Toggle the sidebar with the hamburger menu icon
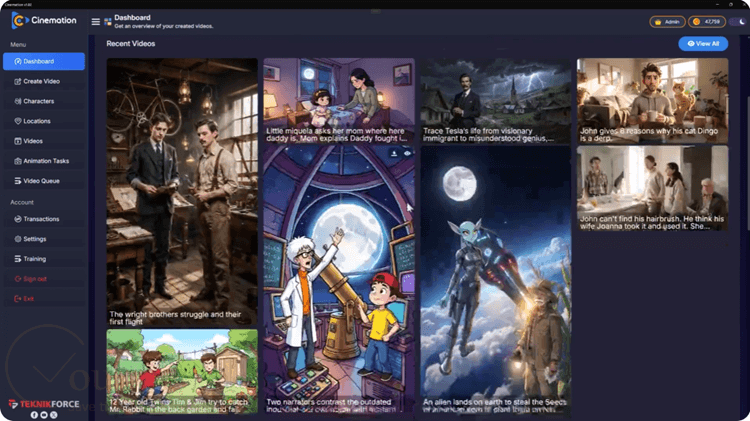 pyautogui.click(x=96, y=22)
